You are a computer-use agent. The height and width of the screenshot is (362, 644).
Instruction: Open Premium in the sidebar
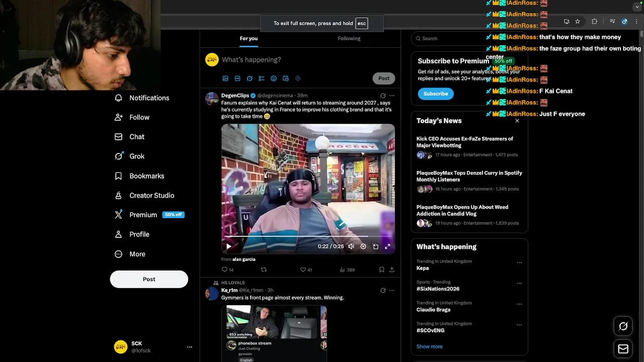pyautogui.click(x=149, y=215)
